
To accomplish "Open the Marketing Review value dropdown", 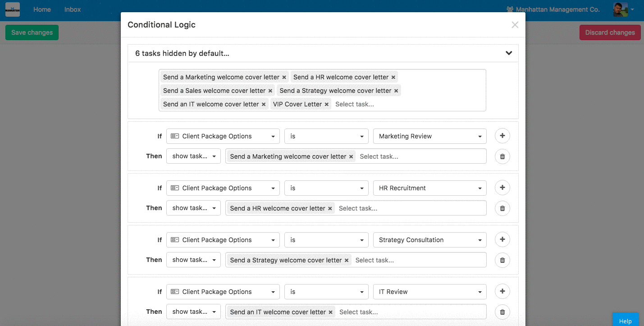I will [430, 136].
